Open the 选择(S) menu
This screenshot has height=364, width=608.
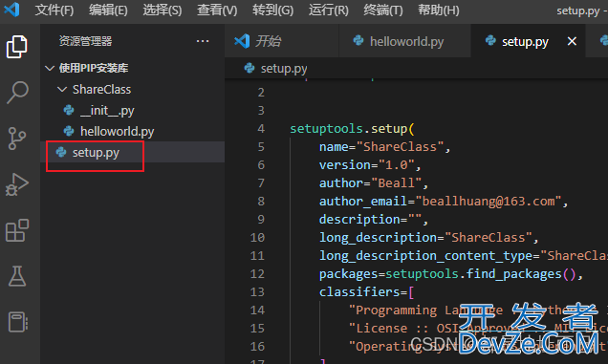point(163,11)
